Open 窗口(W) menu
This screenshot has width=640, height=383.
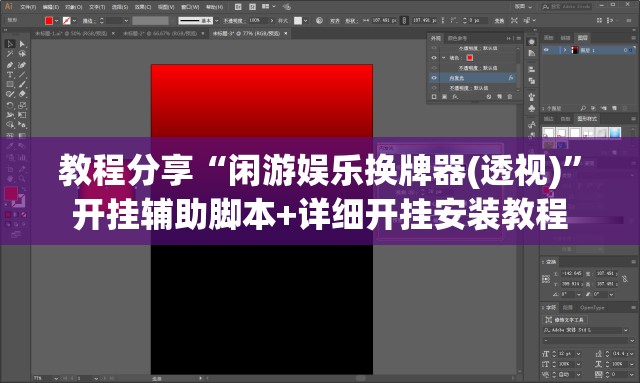click(190, 7)
